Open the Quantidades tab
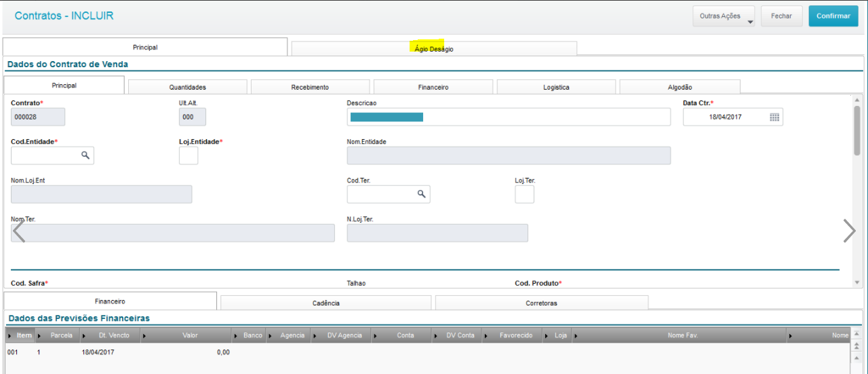Viewport: 868px width, 374px height. tap(188, 87)
